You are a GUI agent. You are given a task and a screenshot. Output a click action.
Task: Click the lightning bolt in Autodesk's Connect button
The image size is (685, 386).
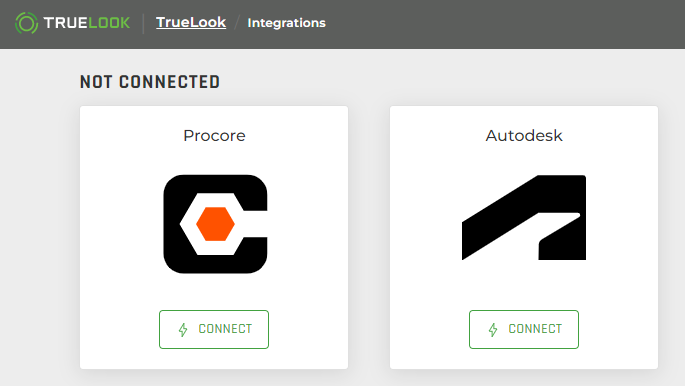pyautogui.click(x=493, y=330)
